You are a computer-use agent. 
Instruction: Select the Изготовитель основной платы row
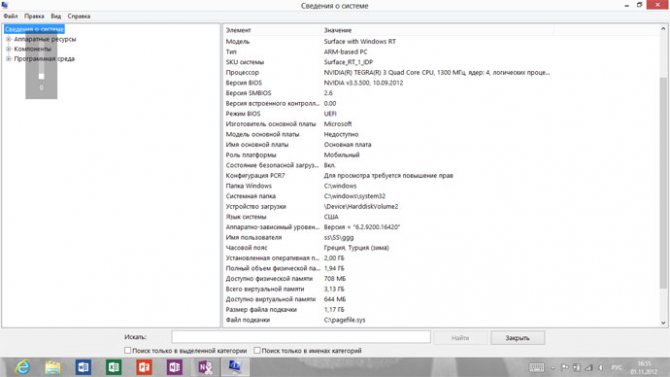point(441,124)
